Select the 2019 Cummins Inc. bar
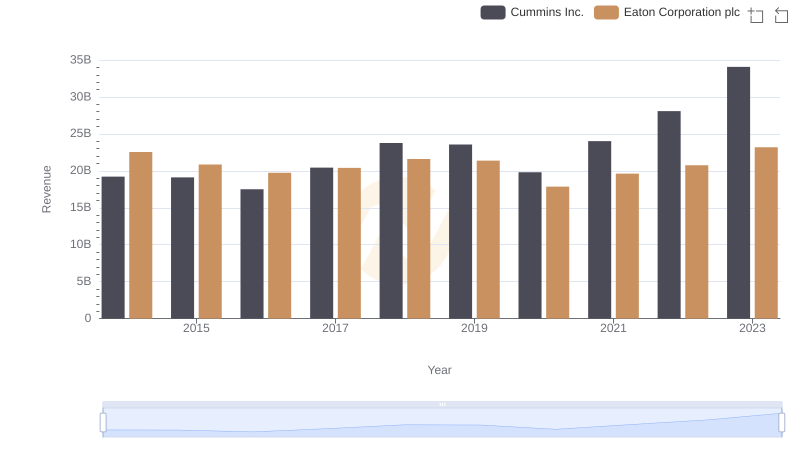 (460, 232)
